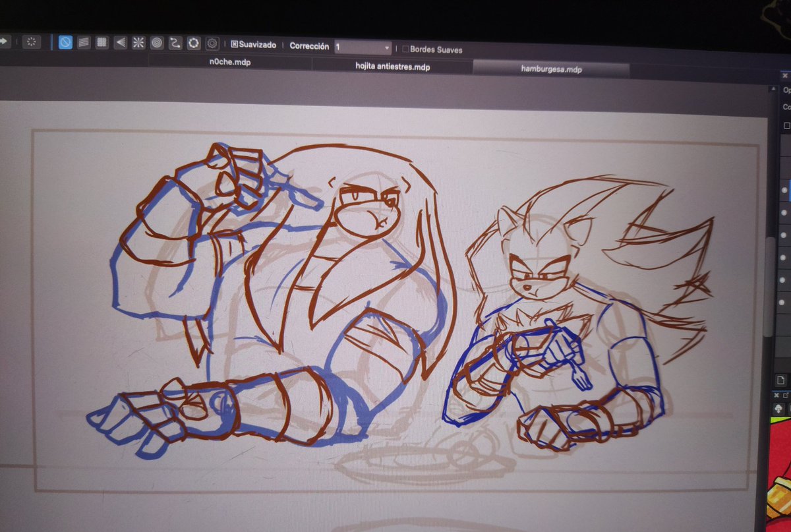This screenshot has width=791, height=532.
Task: Enable the Parallel lines snap guide
Action: 84,42
